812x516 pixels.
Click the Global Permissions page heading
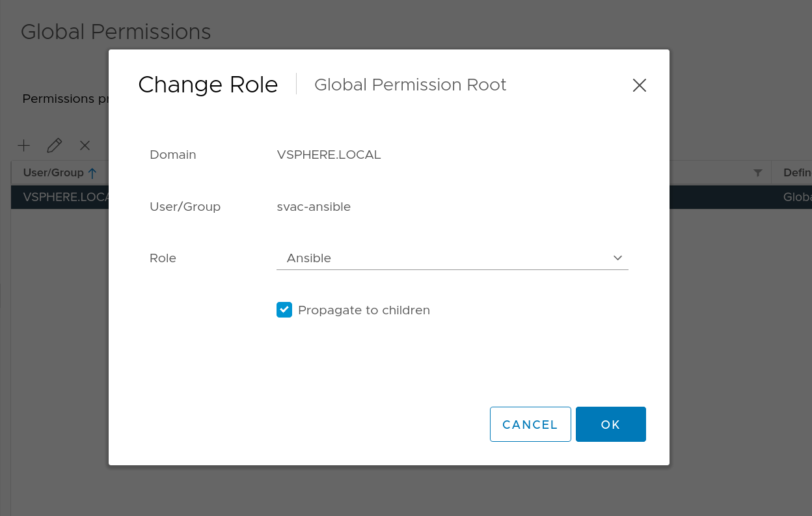click(x=116, y=32)
